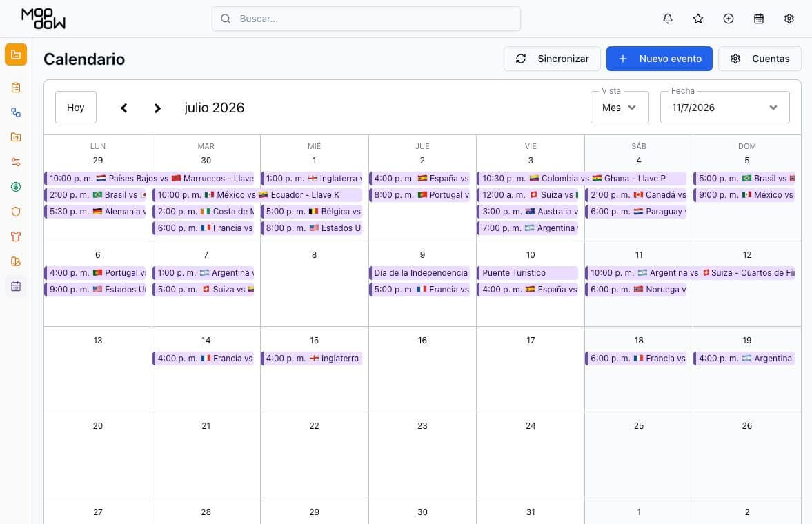Open the 4:00 p. m. España event on 10

pos(528,289)
